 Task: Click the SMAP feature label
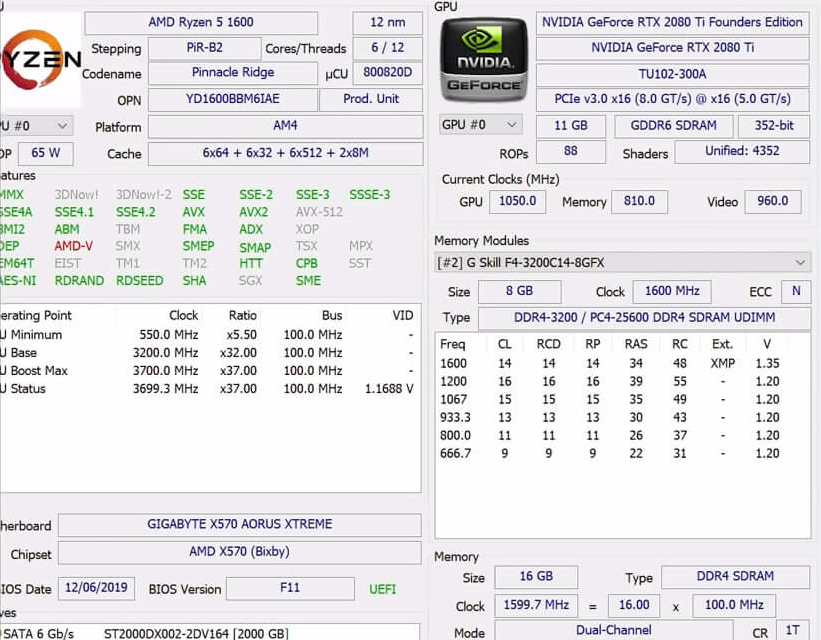pyautogui.click(x=255, y=247)
